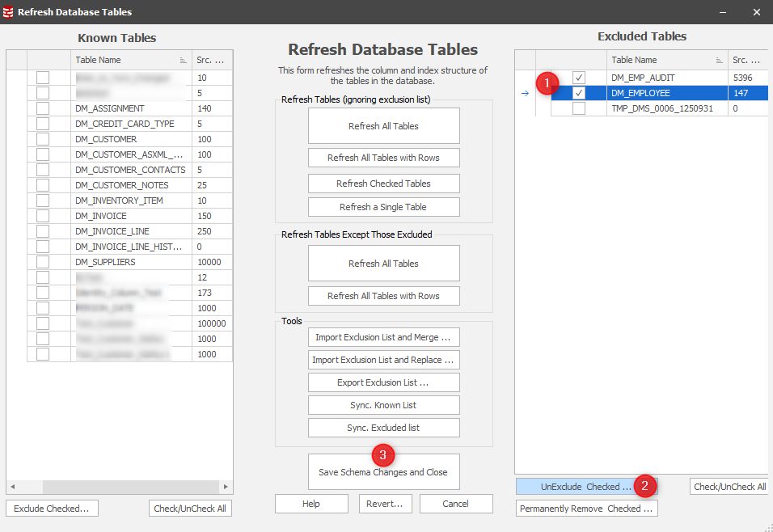
Task: Click the application icon in the title bar
Action: [x=9, y=12]
